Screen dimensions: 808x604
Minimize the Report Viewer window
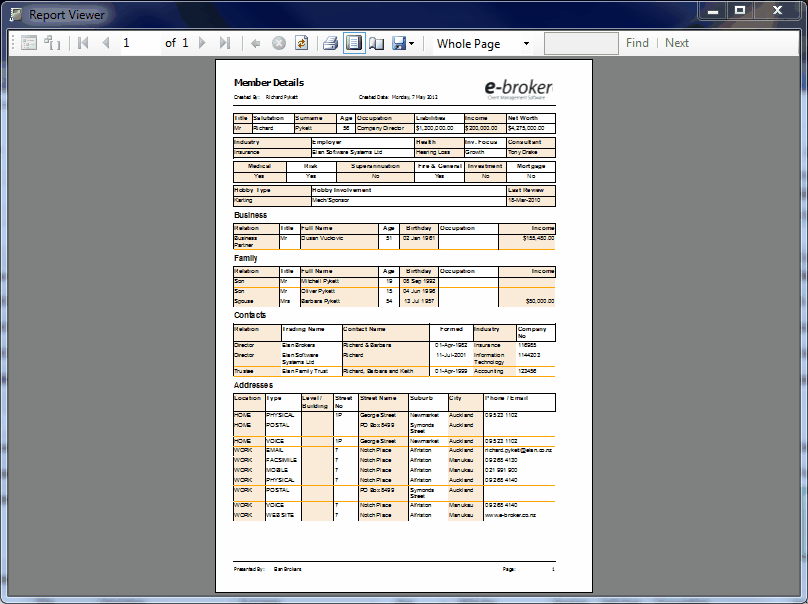point(713,10)
